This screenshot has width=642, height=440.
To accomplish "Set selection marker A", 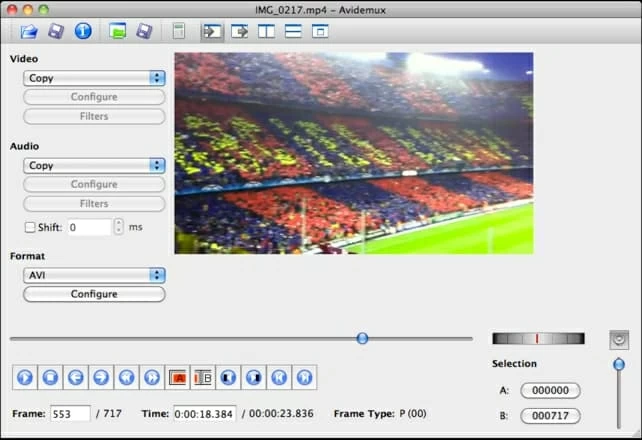I will [177, 377].
